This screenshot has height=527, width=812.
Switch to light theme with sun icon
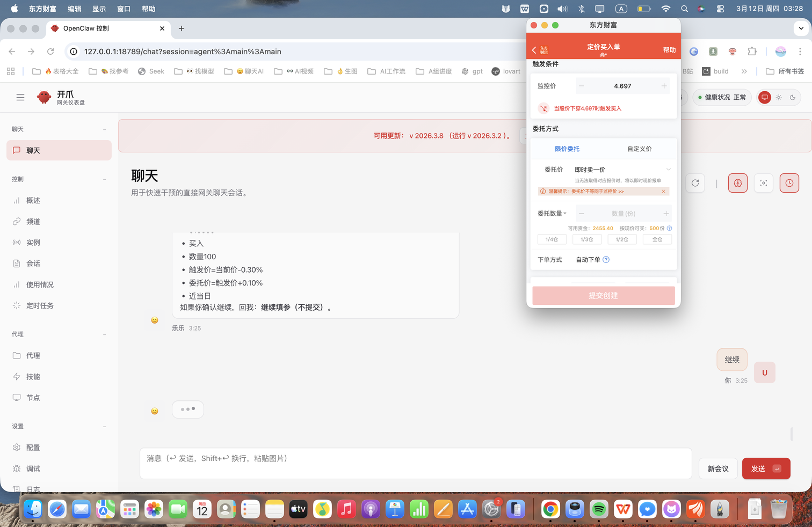click(x=779, y=97)
